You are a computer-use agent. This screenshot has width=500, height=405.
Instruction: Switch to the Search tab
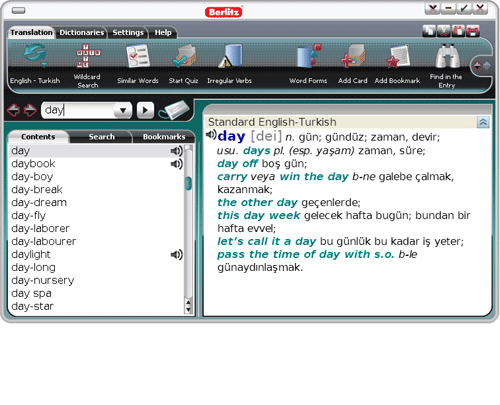(101, 137)
